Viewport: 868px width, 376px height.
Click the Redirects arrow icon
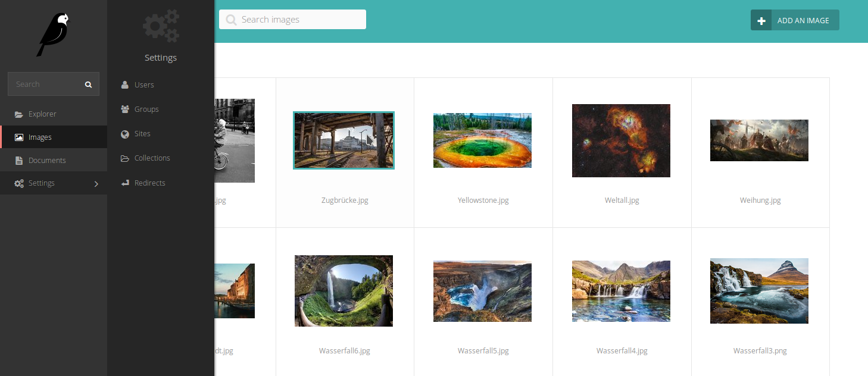125,183
